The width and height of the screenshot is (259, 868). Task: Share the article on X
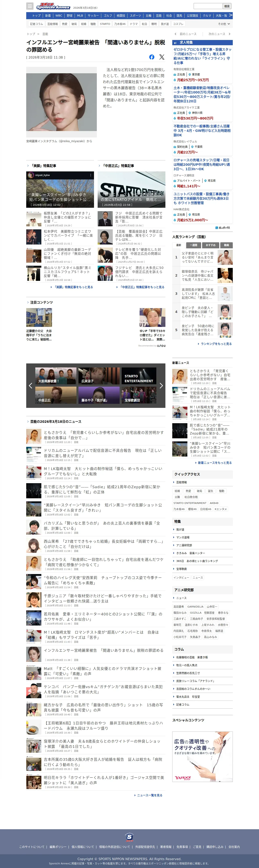(x=162, y=57)
